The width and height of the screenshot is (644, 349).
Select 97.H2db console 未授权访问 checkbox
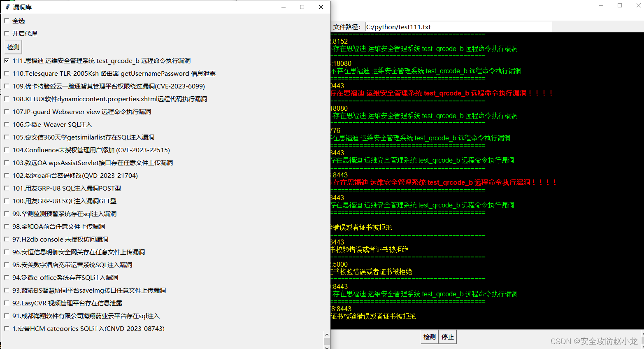click(x=7, y=239)
